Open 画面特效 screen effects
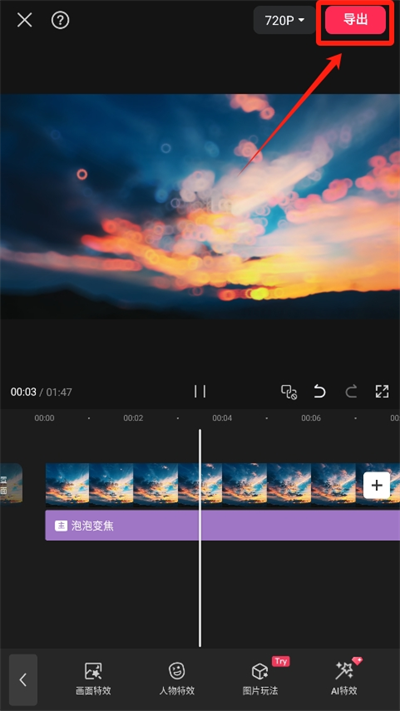This screenshot has width=400, height=711. point(93,679)
